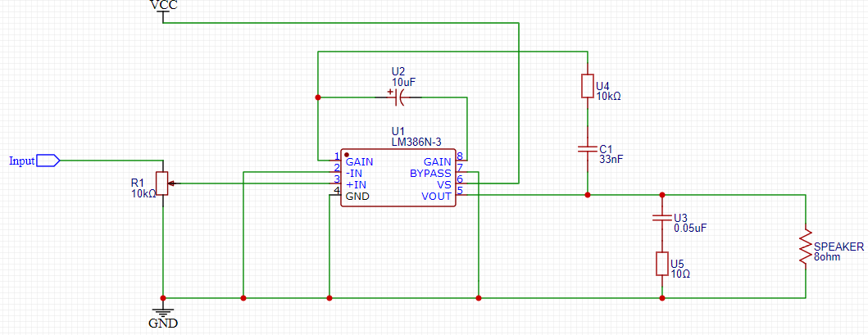The image size is (868, 335).
Task: Click the junction dot below C1
Action: click(588, 195)
